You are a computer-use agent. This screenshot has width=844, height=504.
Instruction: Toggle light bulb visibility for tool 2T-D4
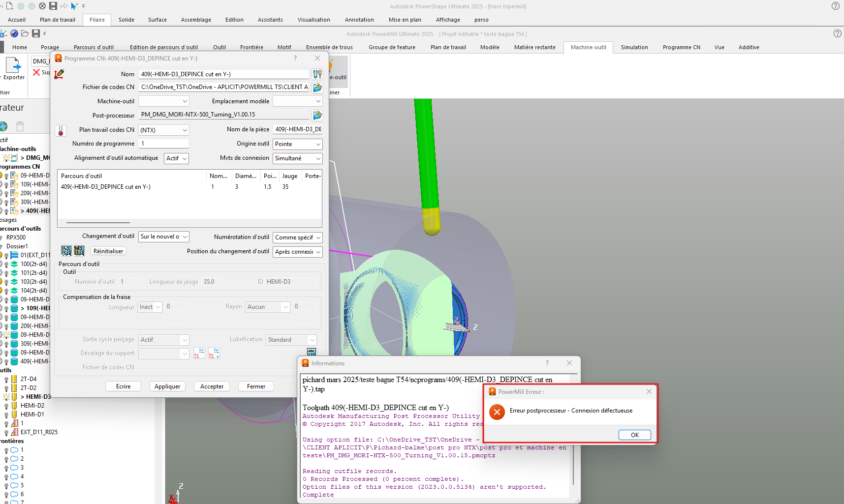pos(6,379)
